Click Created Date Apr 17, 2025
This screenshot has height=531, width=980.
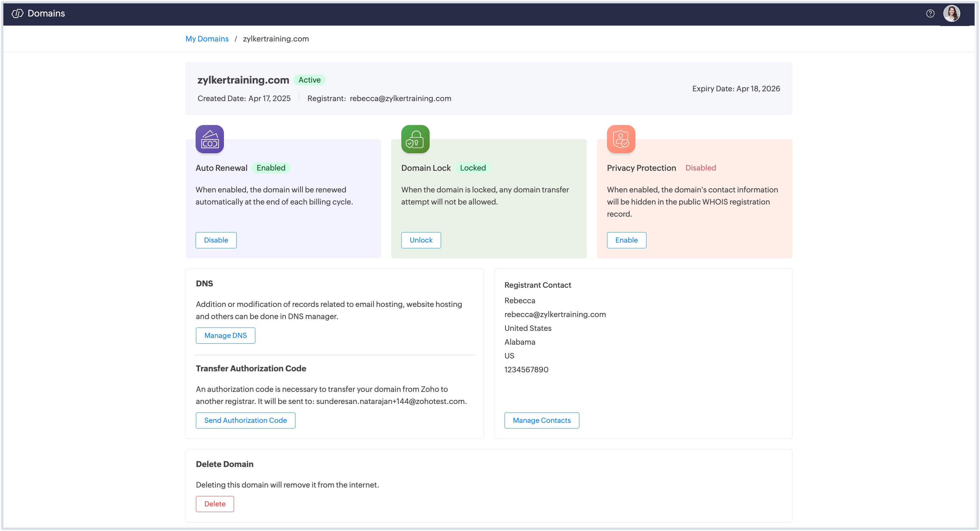[x=244, y=98]
